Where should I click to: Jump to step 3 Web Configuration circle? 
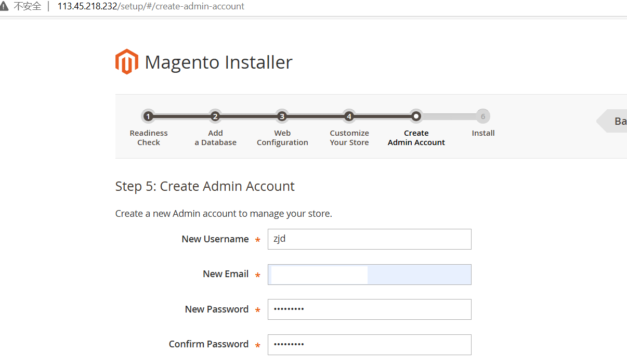(282, 116)
